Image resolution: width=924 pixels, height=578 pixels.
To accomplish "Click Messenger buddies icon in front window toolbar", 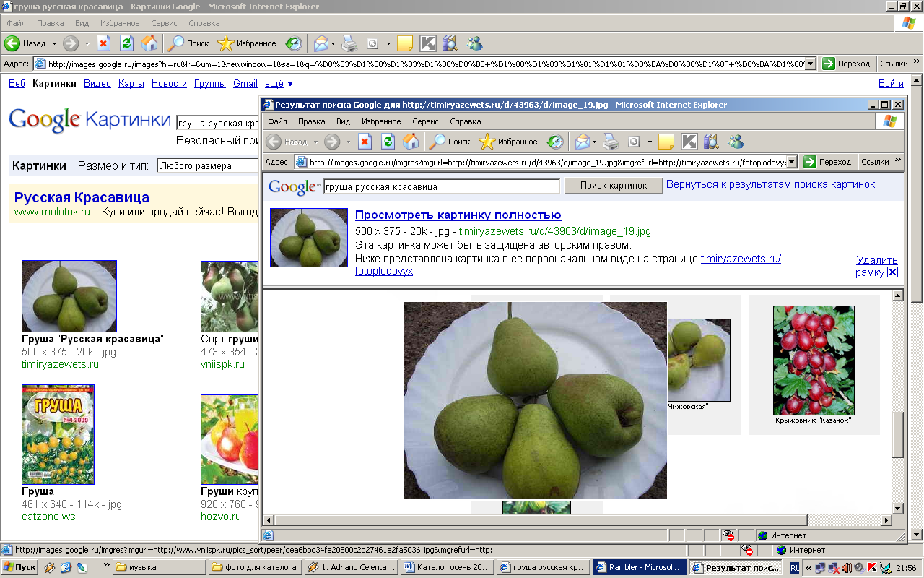I will pos(736,142).
